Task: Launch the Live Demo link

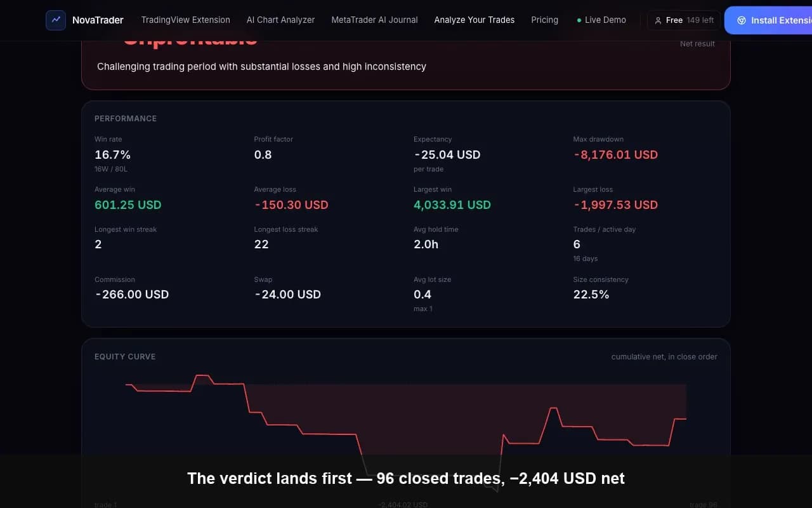Action: [601, 20]
